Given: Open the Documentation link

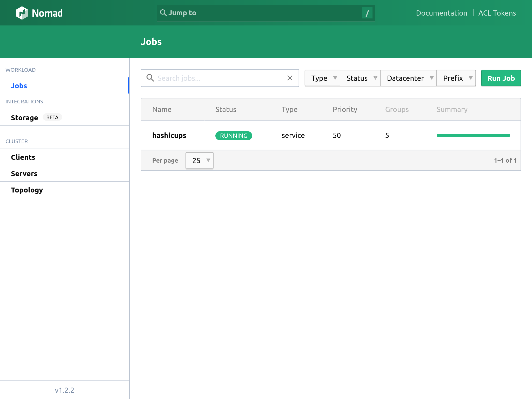Looking at the screenshot, I should [x=442, y=13].
